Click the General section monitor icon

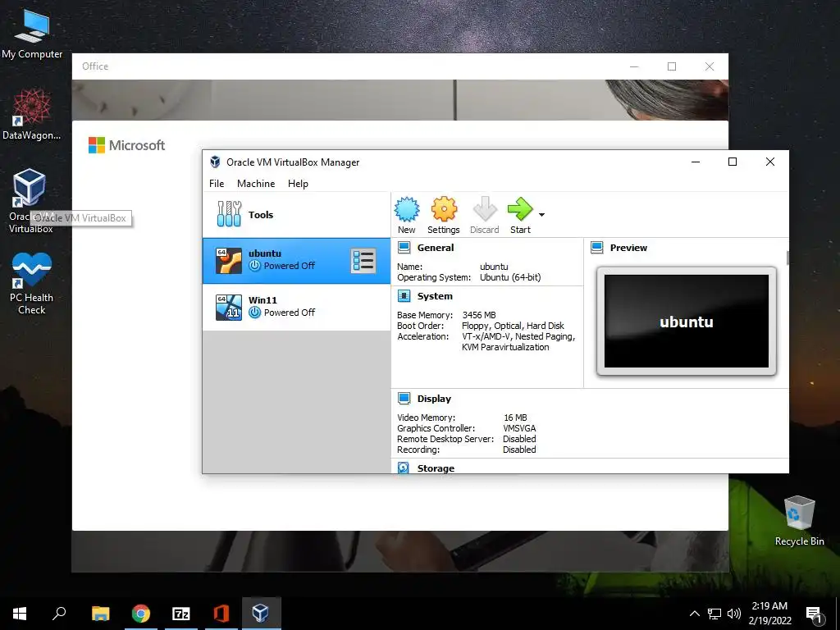coord(404,248)
